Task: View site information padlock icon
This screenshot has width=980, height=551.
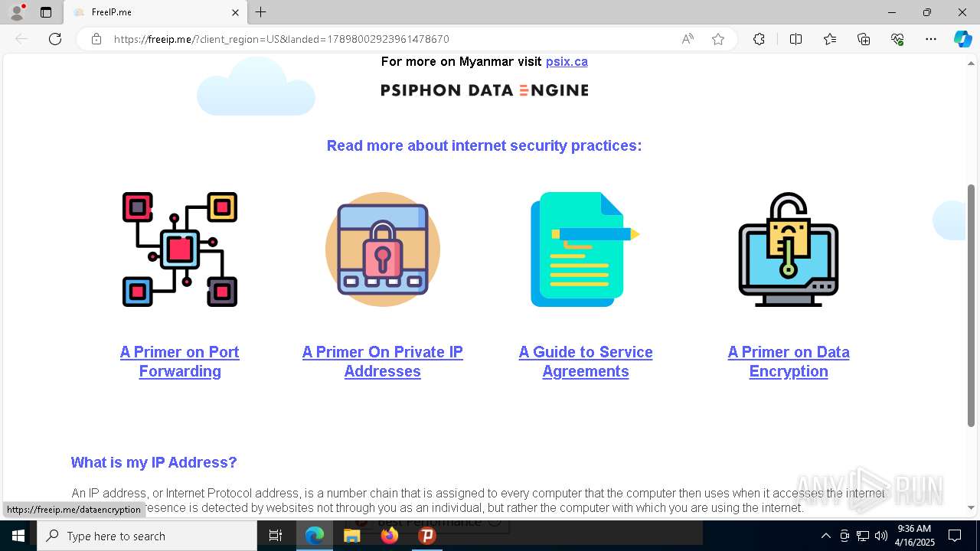Action: [96, 39]
